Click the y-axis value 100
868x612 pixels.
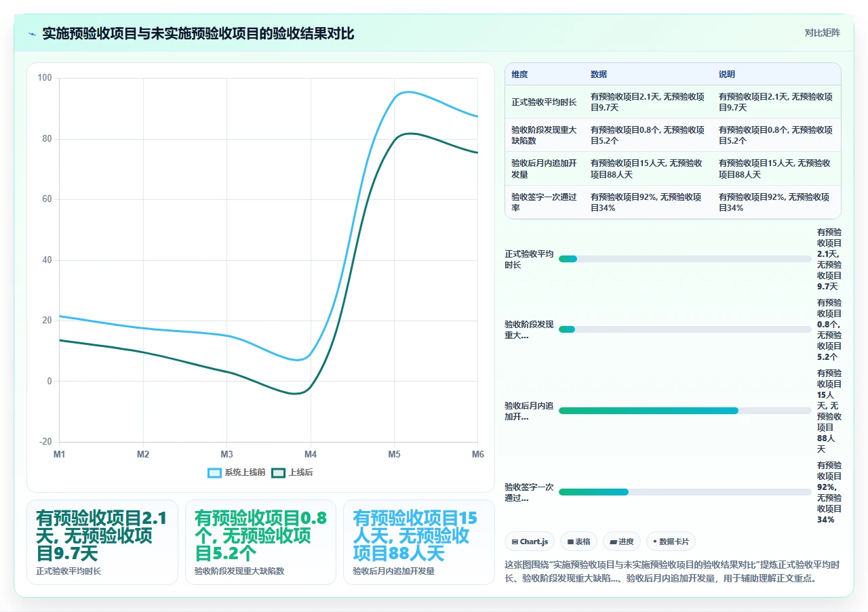point(45,78)
